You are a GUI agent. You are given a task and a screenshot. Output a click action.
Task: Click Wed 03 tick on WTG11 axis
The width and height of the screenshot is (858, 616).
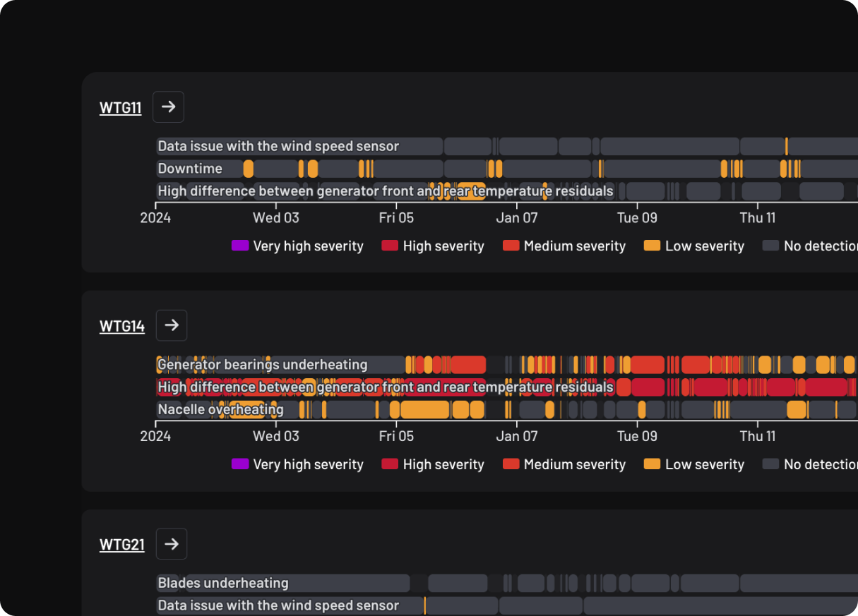click(276, 217)
